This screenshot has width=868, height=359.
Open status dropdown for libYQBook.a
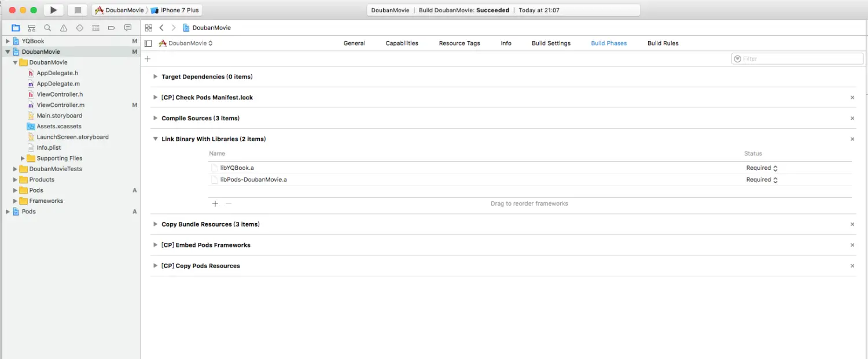pos(762,168)
